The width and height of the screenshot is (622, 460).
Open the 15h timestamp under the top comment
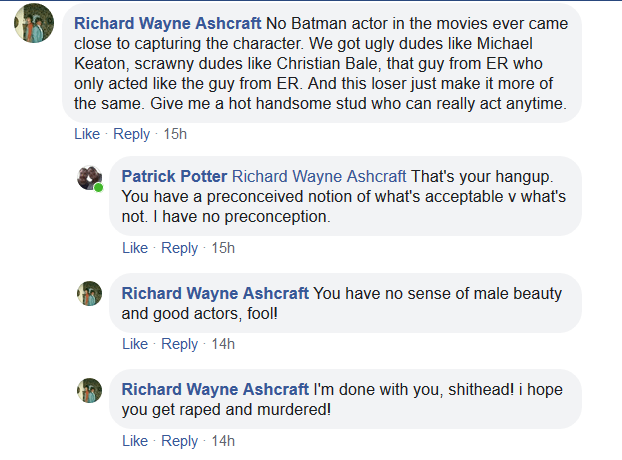tap(175, 134)
